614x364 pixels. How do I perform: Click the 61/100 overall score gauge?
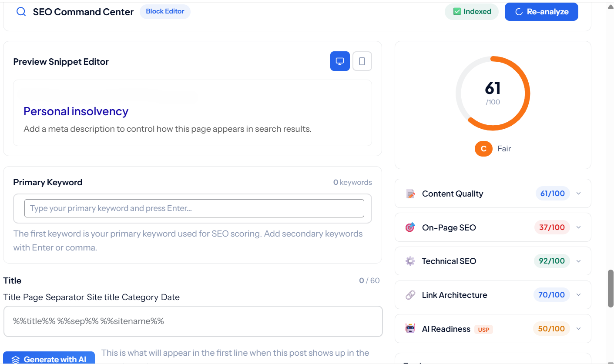[493, 93]
